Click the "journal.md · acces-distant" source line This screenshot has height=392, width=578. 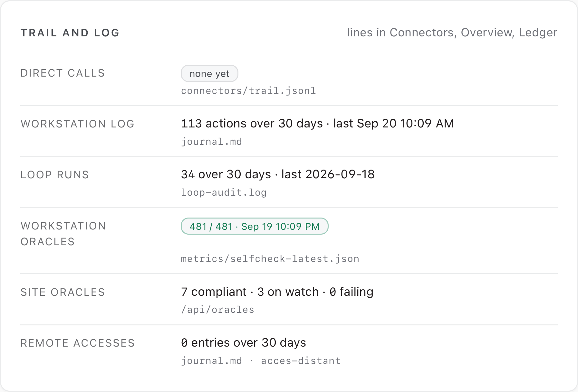coord(261,361)
